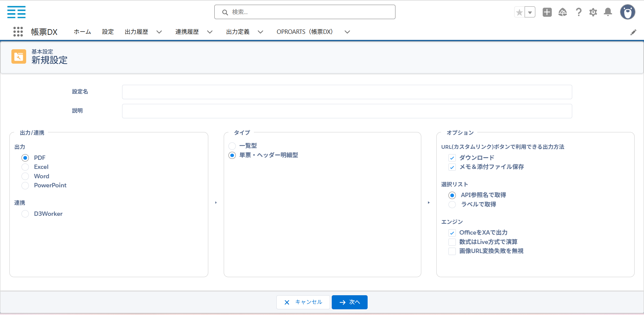
Task: Open the Trailhead guidance icon
Action: click(x=562, y=12)
